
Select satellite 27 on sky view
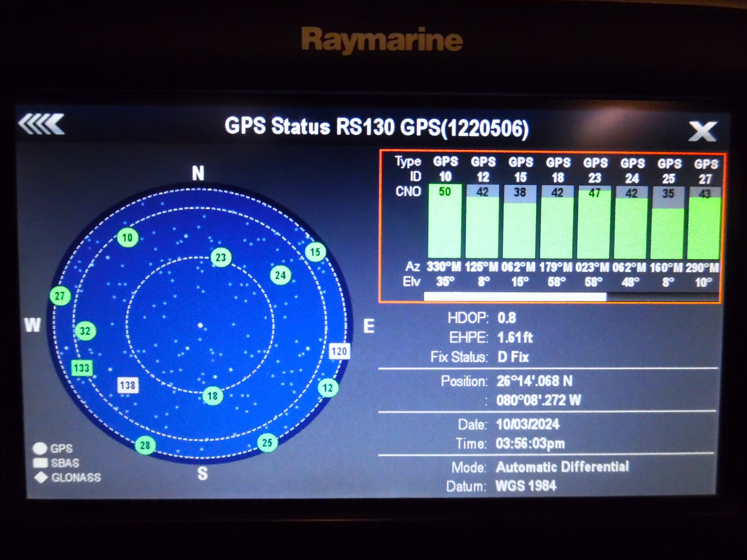coord(60,296)
